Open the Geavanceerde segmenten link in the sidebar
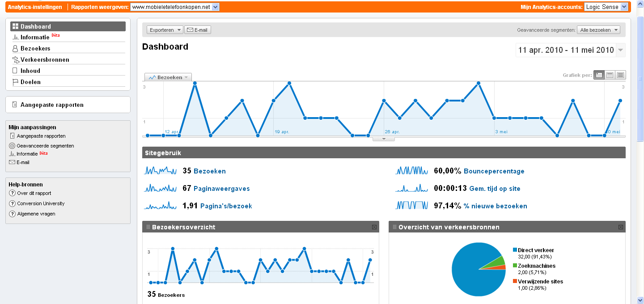The height and width of the screenshot is (304, 644). 45,146
